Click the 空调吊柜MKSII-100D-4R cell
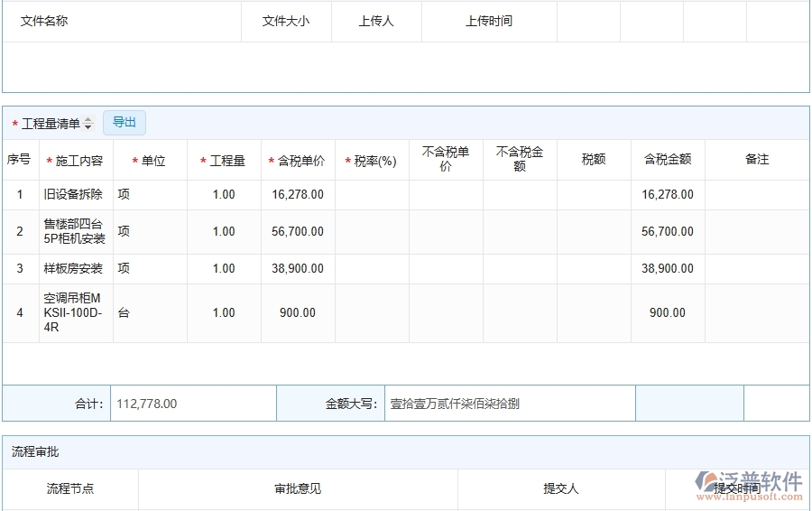812x511 pixels. click(x=75, y=312)
